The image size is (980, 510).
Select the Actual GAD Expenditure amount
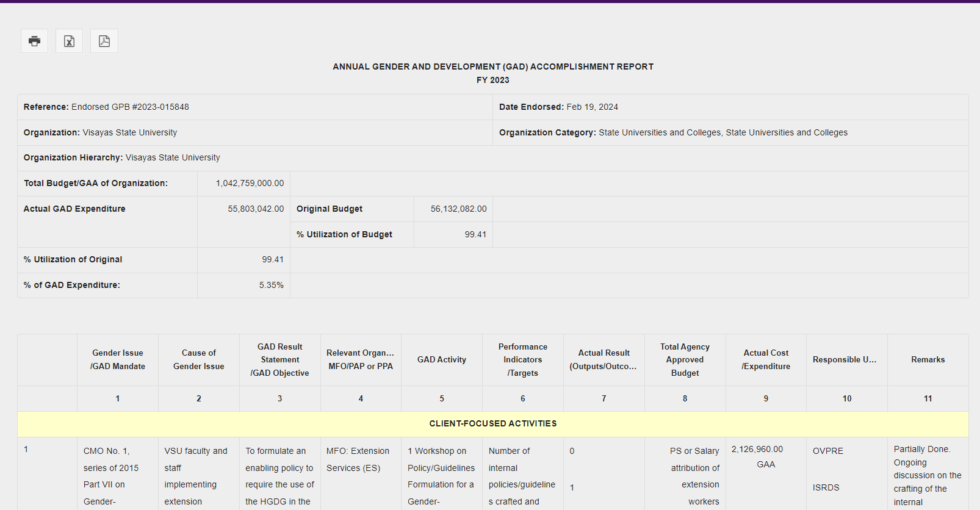point(256,209)
